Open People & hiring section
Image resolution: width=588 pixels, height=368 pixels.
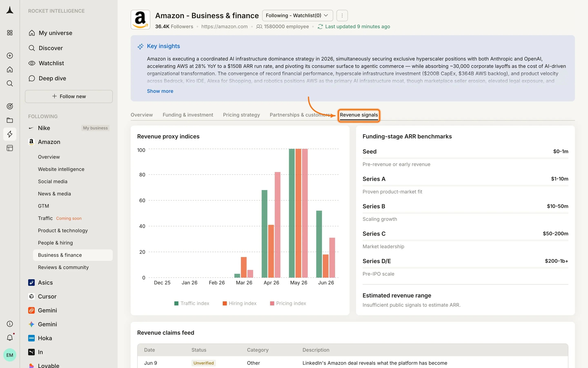55,243
